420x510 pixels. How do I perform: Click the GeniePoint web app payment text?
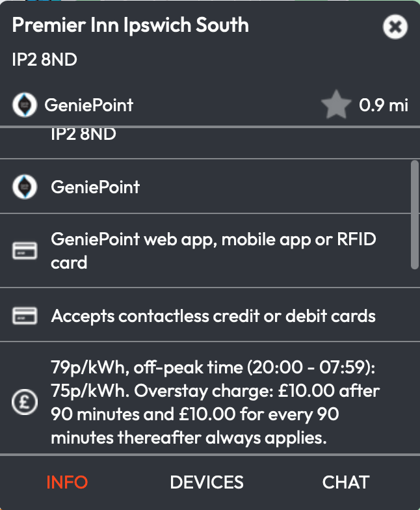(x=213, y=250)
